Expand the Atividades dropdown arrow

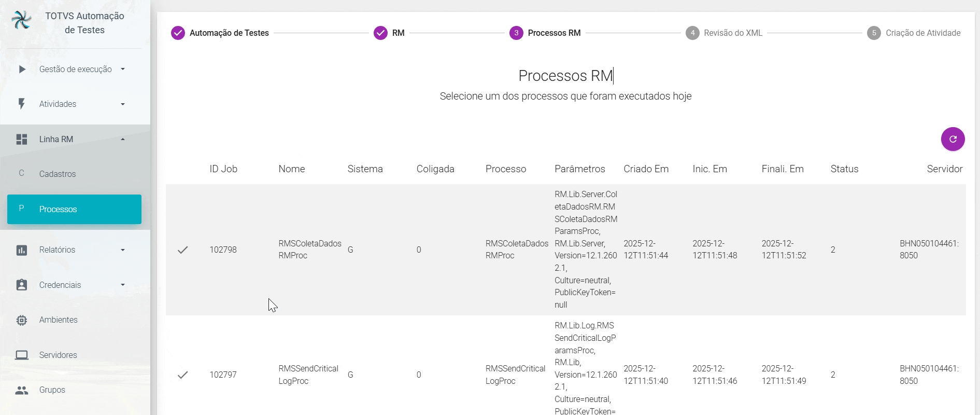tap(123, 104)
